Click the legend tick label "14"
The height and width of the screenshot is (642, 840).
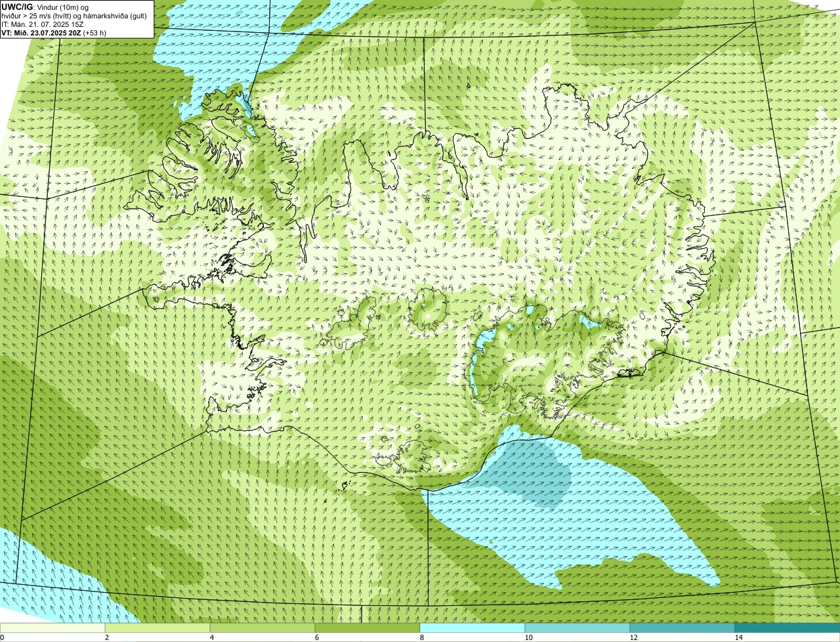pyautogui.click(x=738, y=637)
